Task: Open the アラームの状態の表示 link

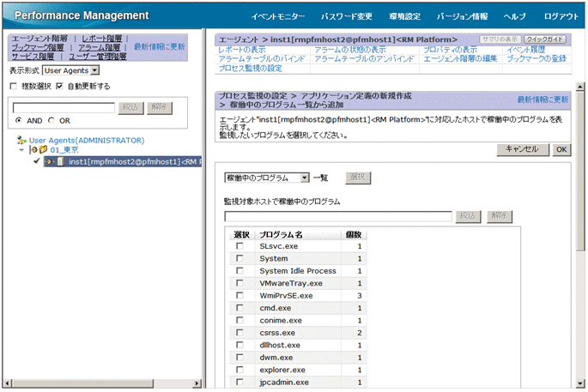Action: tap(350, 50)
